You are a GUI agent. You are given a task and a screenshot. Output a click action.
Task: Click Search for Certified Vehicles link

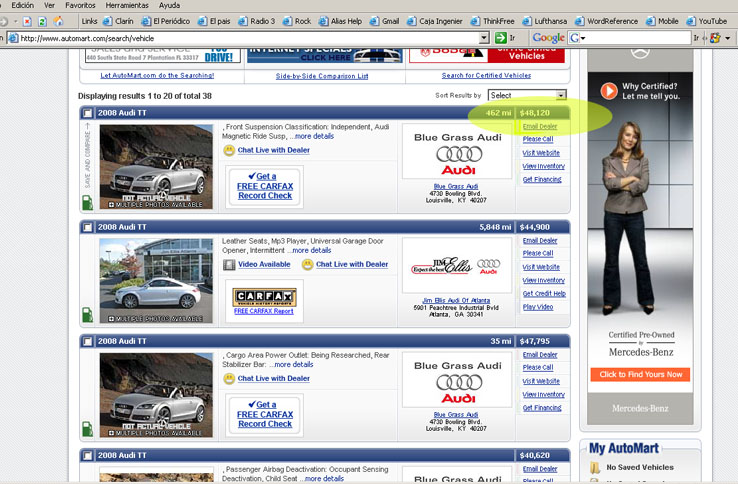486,75
